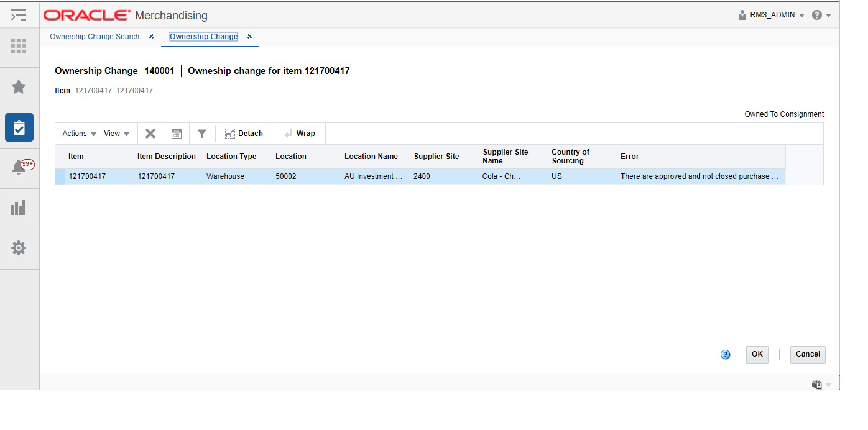Click the bottom-right clipboard status icon
The width and height of the screenshot is (868, 430).
pyautogui.click(x=817, y=385)
